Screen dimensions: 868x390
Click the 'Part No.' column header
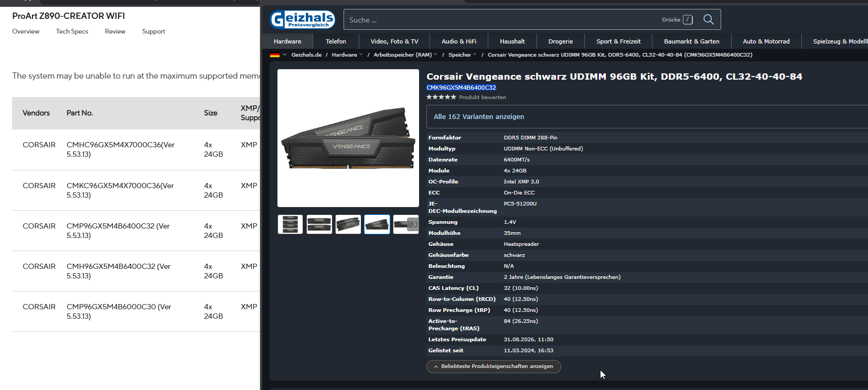(80, 113)
